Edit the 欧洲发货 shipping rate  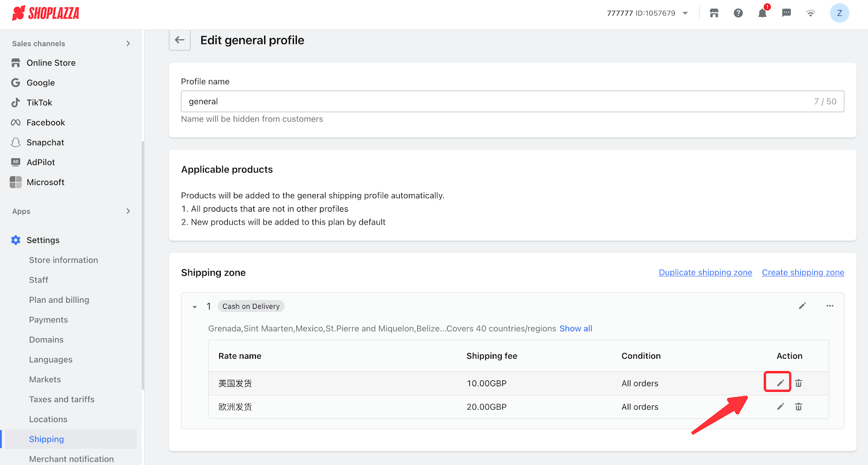click(x=780, y=407)
